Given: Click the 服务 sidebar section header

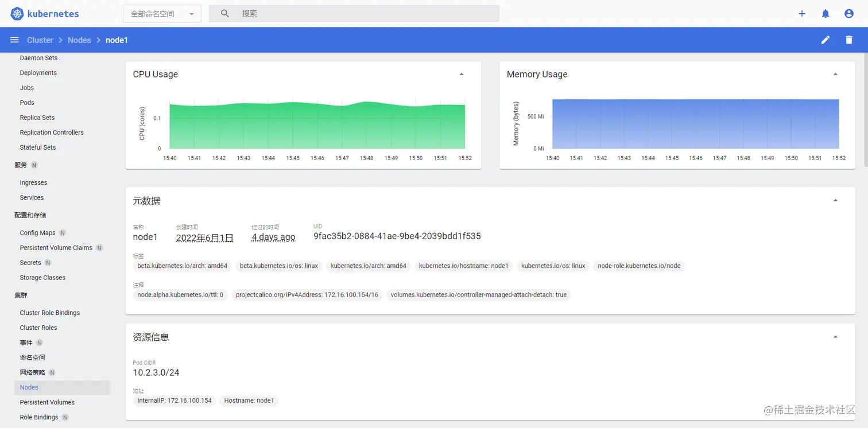Looking at the screenshot, I should (21, 165).
